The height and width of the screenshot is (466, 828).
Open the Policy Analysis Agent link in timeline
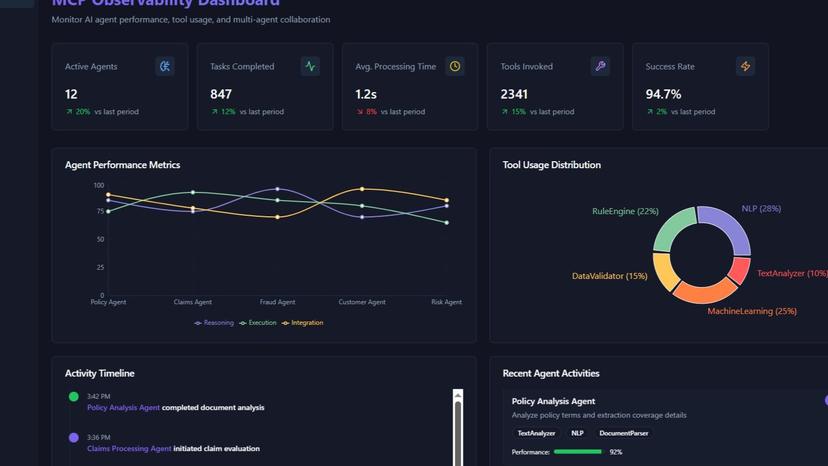coord(123,408)
